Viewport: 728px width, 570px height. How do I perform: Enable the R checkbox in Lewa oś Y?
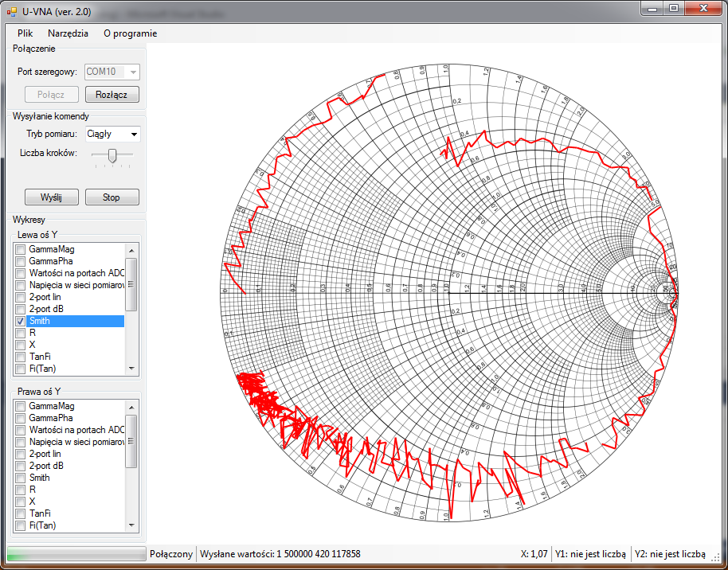click(x=21, y=333)
